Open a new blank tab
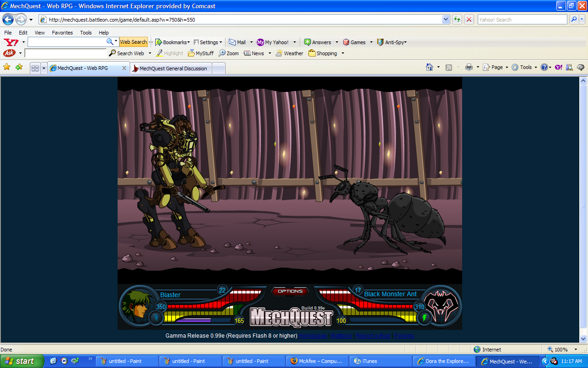Screen dimensions: 588x368 (219, 69)
